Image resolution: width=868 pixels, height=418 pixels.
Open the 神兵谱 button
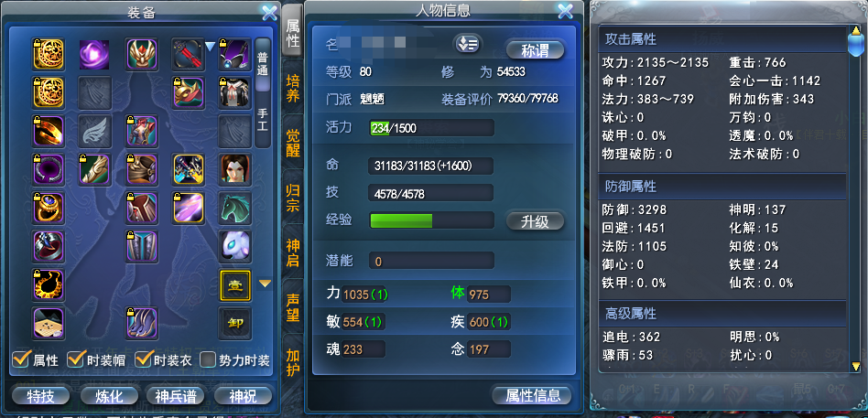176,396
